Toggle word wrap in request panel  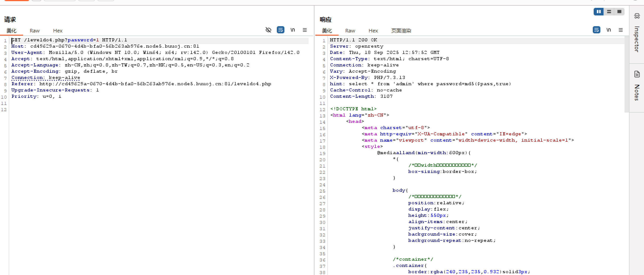coord(281,30)
